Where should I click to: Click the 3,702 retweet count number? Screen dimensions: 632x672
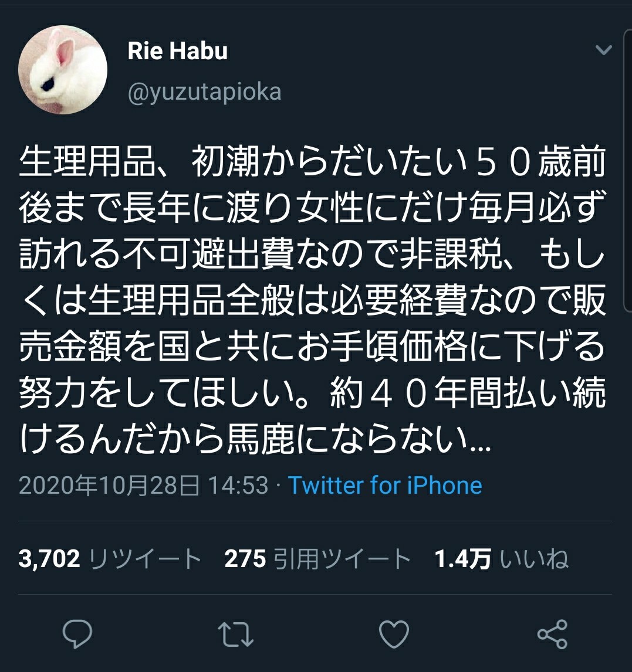(x=49, y=559)
